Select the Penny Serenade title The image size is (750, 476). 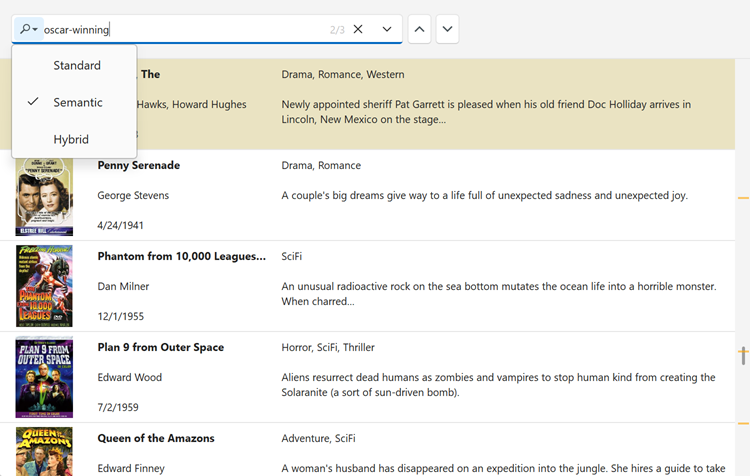139,166
